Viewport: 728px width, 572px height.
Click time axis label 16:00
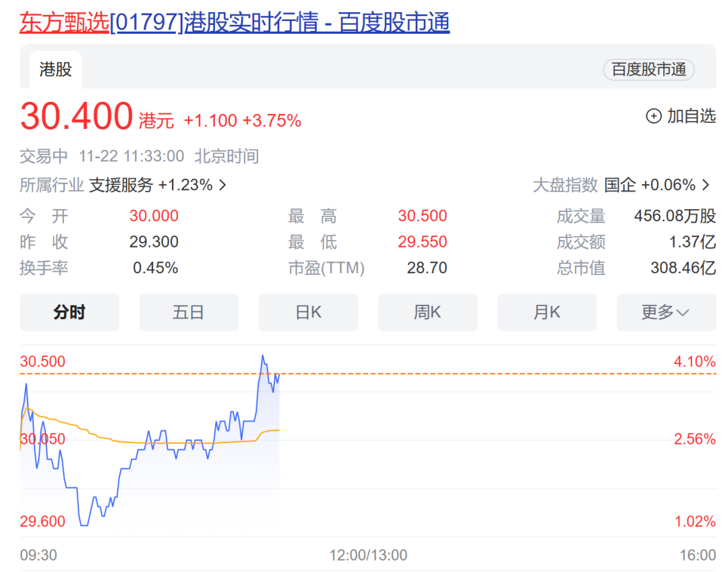tap(698, 555)
